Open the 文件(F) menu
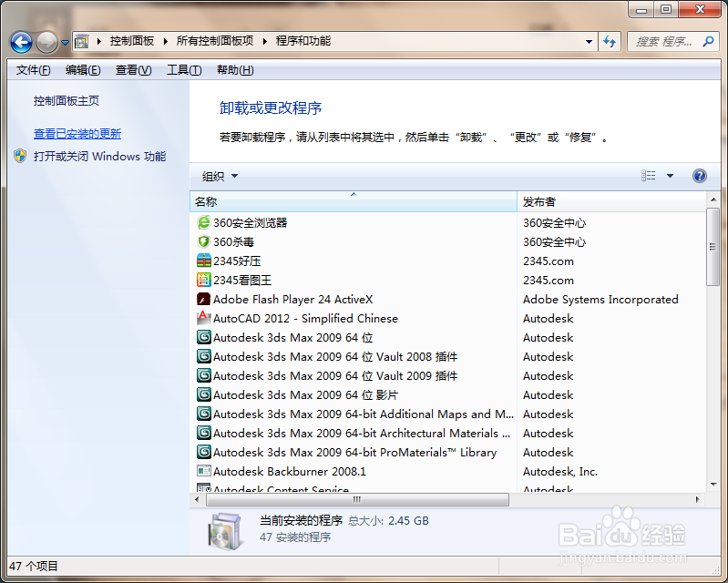Viewport: 728px width, 583px height. click(x=33, y=70)
